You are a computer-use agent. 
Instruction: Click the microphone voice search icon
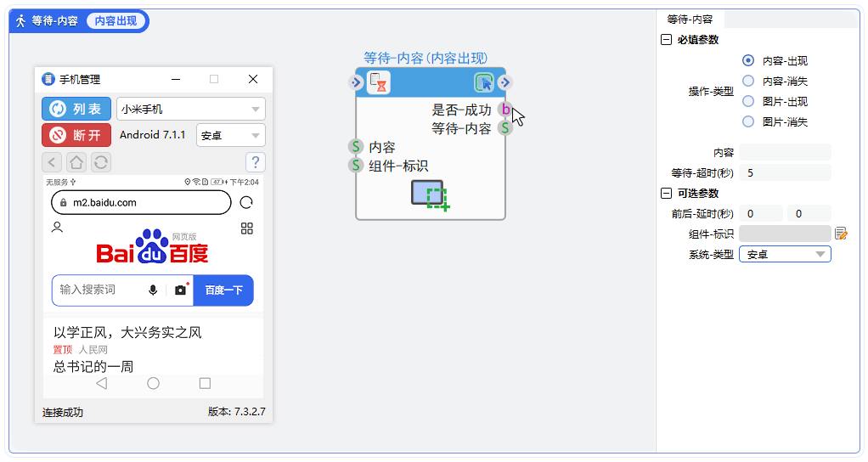tap(154, 290)
